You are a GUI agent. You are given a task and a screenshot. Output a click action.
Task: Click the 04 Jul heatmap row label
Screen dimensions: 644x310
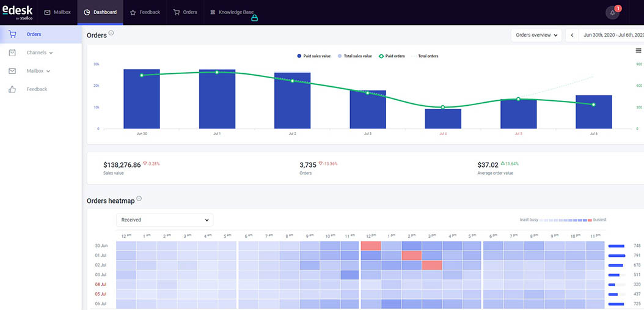point(101,284)
